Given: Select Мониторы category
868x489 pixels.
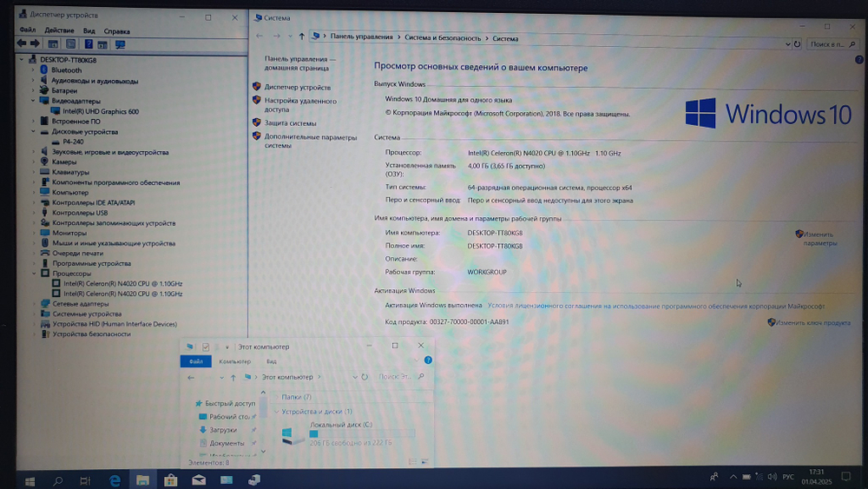Looking at the screenshot, I should point(69,233).
